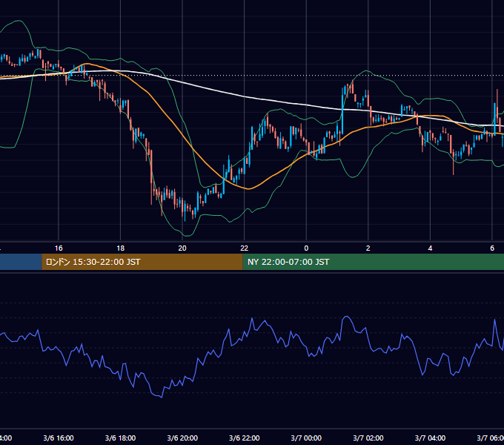Viewport: 504px width, 445px height.
Task: Click the 3/7 00:00 date label
Action: pos(306,438)
